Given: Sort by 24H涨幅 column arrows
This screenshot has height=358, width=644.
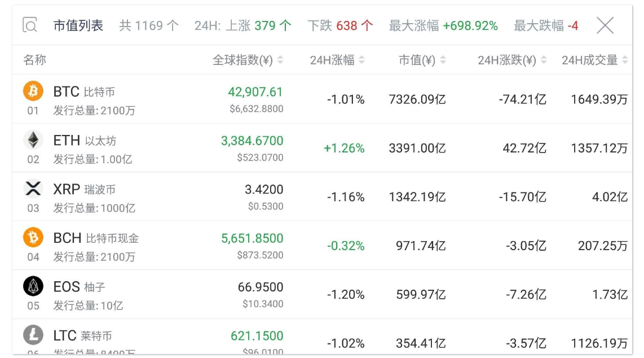Looking at the screenshot, I should (x=362, y=60).
